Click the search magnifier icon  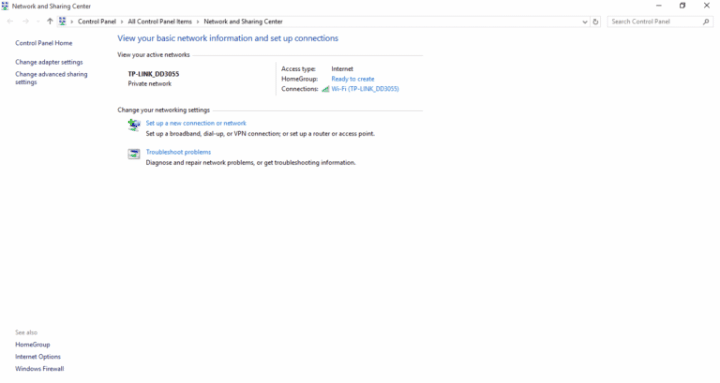coord(706,22)
